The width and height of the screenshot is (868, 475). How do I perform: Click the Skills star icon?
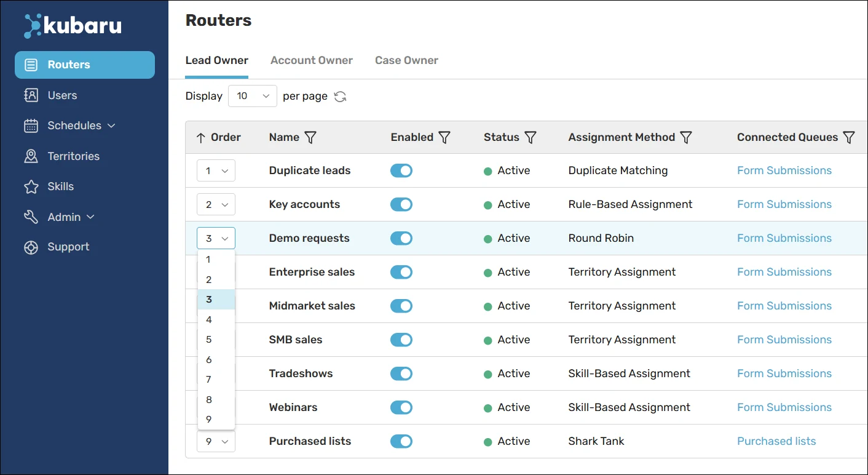click(x=31, y=186)
